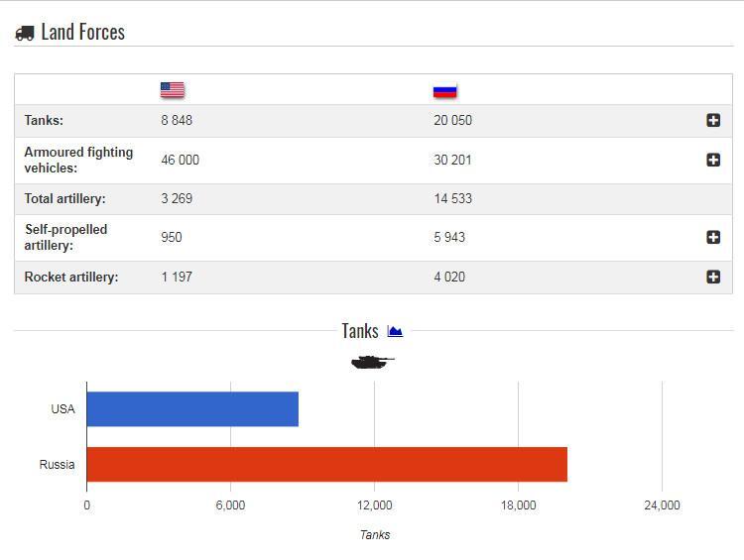This screenshot has height=560, width=744.
Task: Click the Russia axis label in chart
Action: (58, 464)
